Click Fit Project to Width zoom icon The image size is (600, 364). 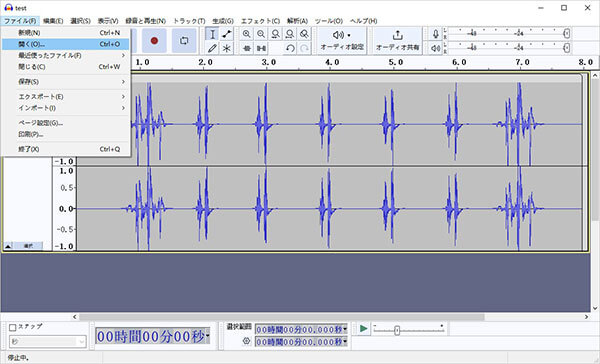pyautogui.click(x=290, y=34)
